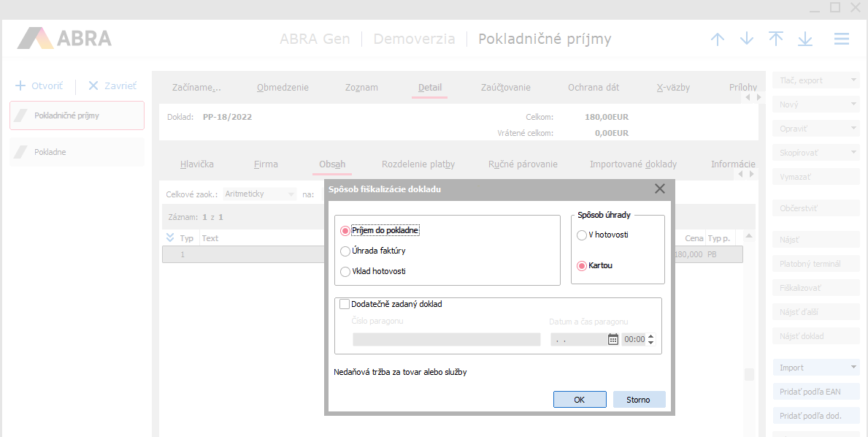Choose V hotovosti payment method
Image resolution: width=868 pixels, height=437 pixels.
582,235
